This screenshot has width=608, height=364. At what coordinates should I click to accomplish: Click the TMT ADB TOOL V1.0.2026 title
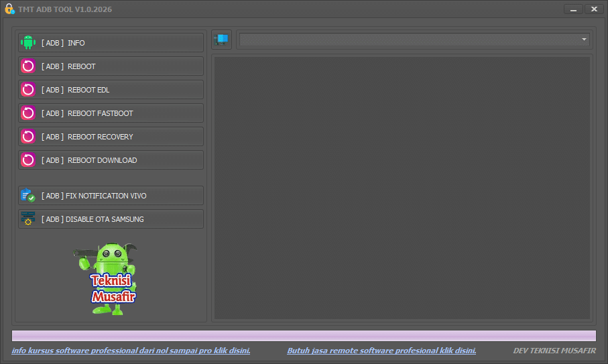[65, 9]
